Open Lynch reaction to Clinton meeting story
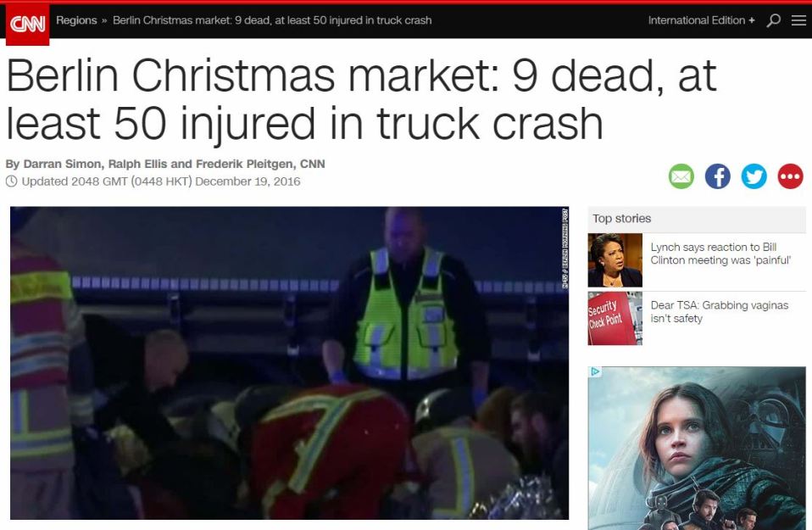The width and height of the screenshot is (812, 530). pyautogui.click(x=720, y=254)
